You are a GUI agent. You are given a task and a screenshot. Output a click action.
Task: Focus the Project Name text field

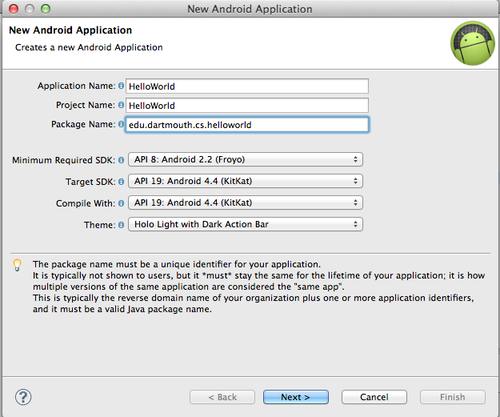247,105
